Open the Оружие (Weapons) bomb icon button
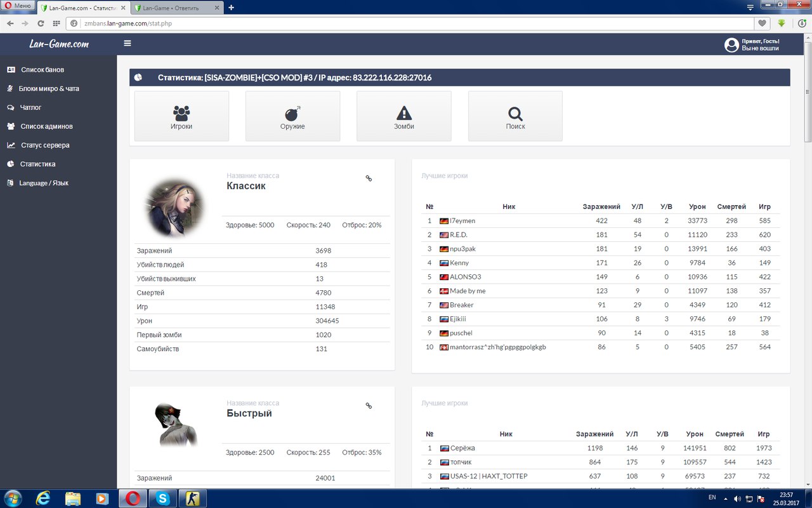Screen dimensions: 812x508 (x=292, y=116)
